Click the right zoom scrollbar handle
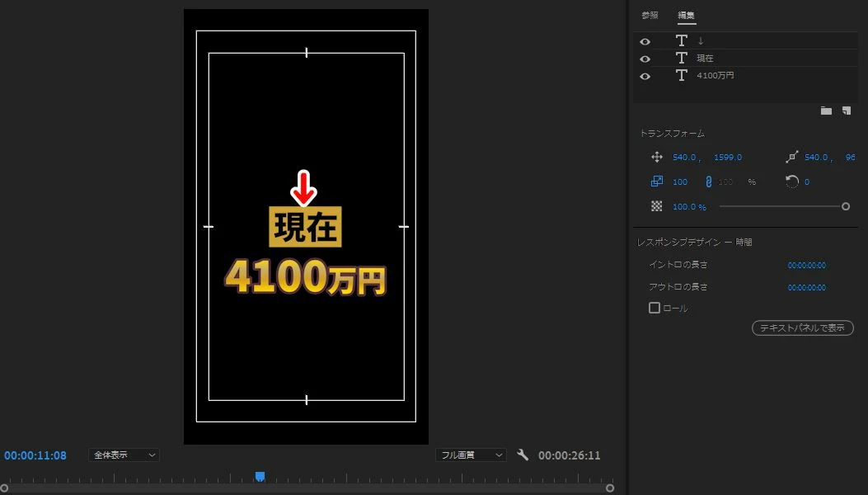Image resolution: width=868 pixels, height=495 pixels. tap(610, 488)
